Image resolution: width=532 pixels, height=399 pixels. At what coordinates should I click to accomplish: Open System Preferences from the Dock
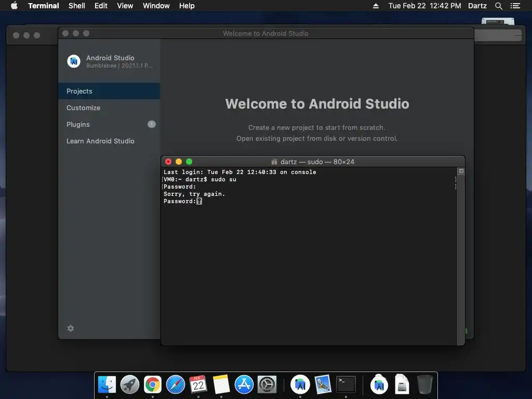(267, 385)
